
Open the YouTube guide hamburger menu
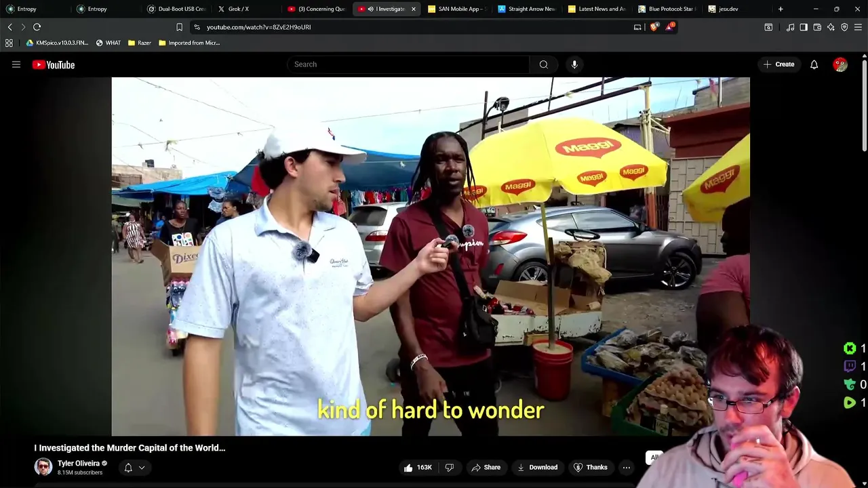(16, 64)
